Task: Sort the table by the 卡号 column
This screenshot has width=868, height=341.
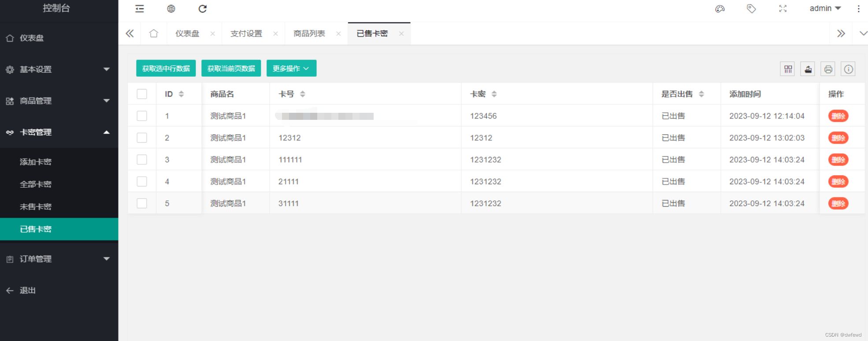Action: [302, 94]
